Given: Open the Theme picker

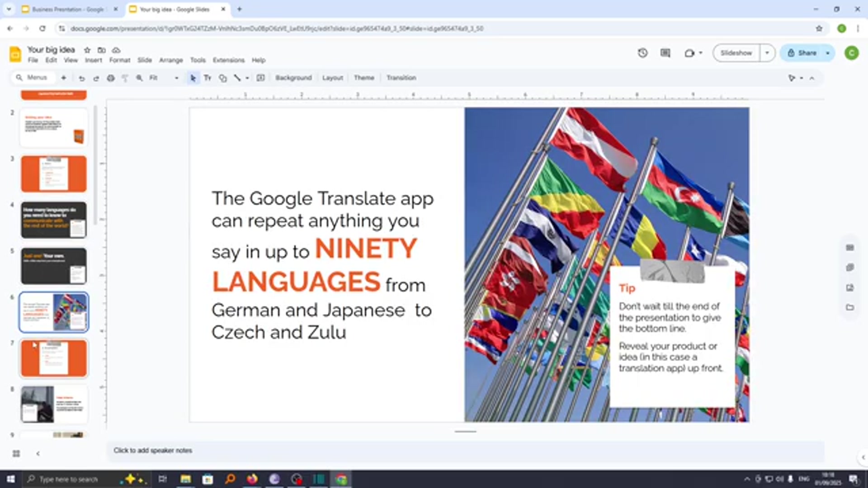Looking at the screenshot, I should [364, 78].
